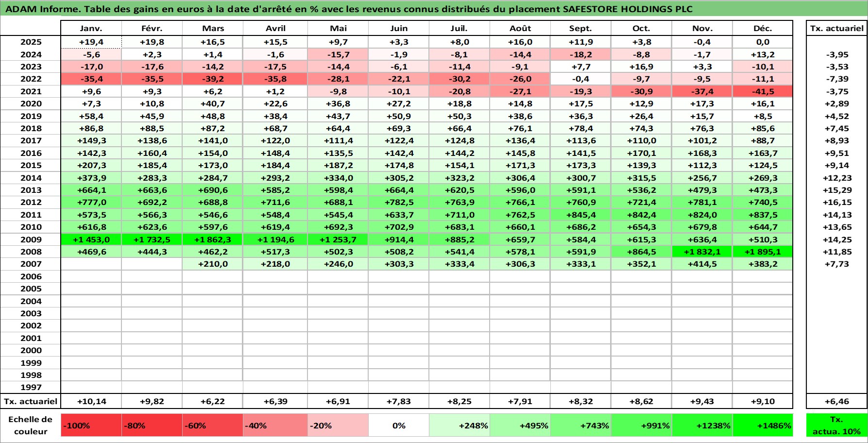868x443 pixels.
Task: Click the -39,2 cell
Action: point(212,79)
